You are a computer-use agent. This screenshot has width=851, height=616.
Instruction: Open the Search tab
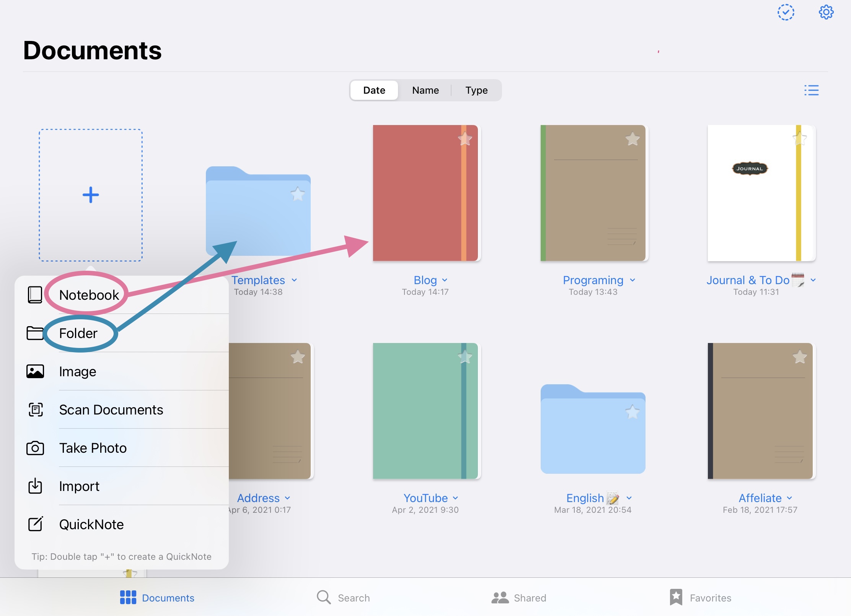[x=343, y=598]
